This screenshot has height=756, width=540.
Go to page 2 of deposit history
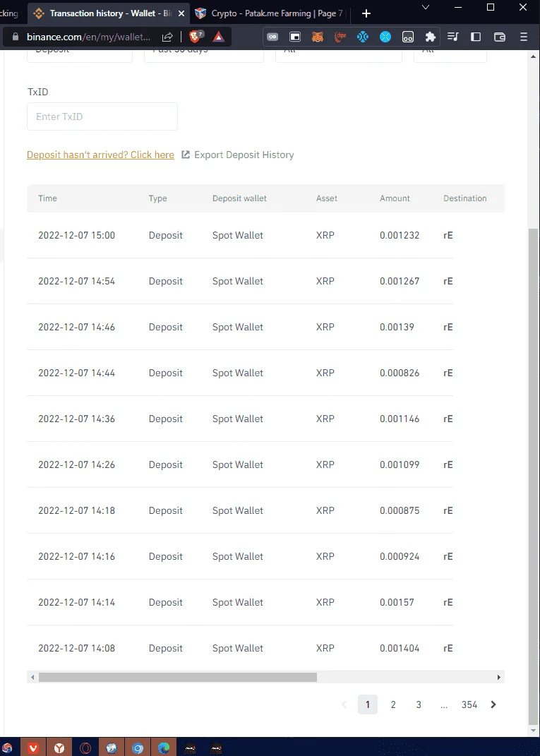click(x=393, y=705)
